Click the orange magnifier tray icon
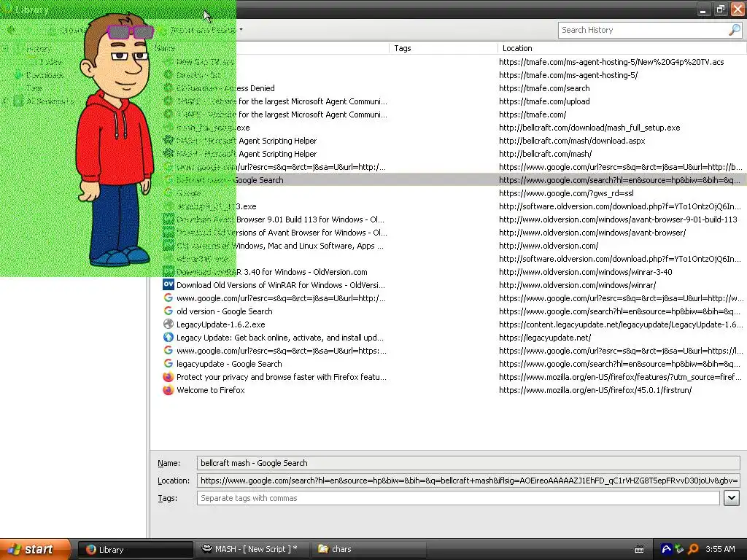The width and height of the screenshot is (747, 560). (693, 549)
